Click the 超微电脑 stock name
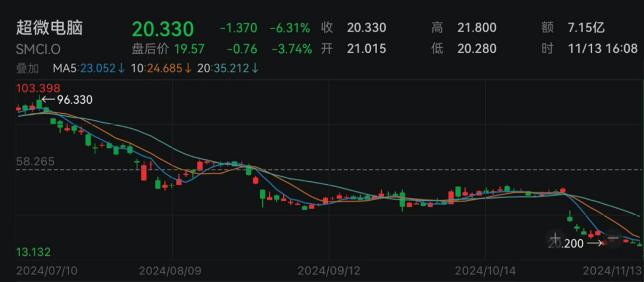 pyautogui.click(x=49, y=27)
